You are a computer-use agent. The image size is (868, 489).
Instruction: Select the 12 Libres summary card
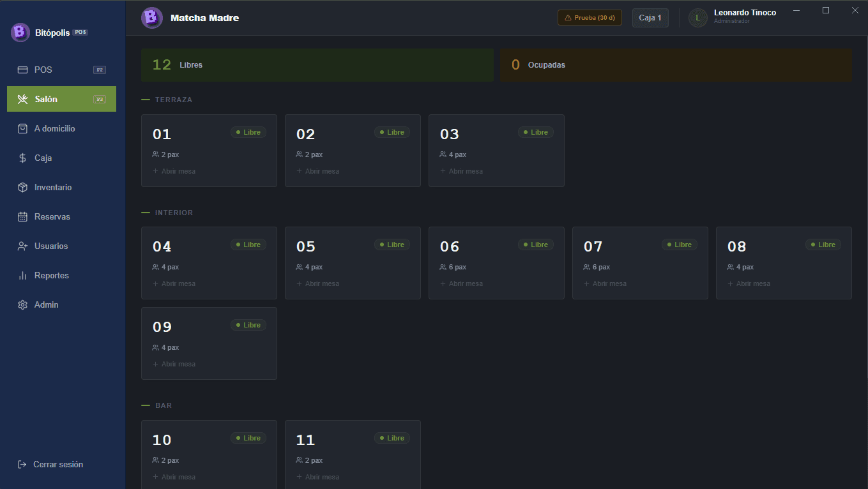coord(317,65)
